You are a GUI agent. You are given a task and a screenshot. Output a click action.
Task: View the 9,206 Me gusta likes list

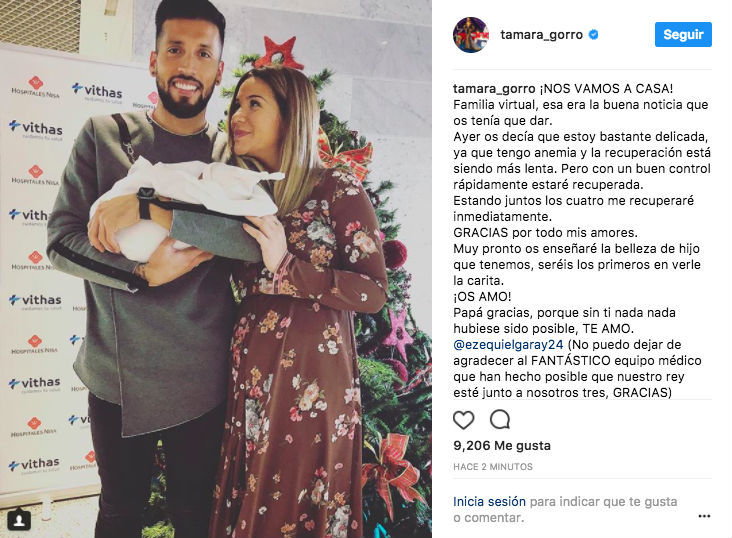tap(502, 446)
